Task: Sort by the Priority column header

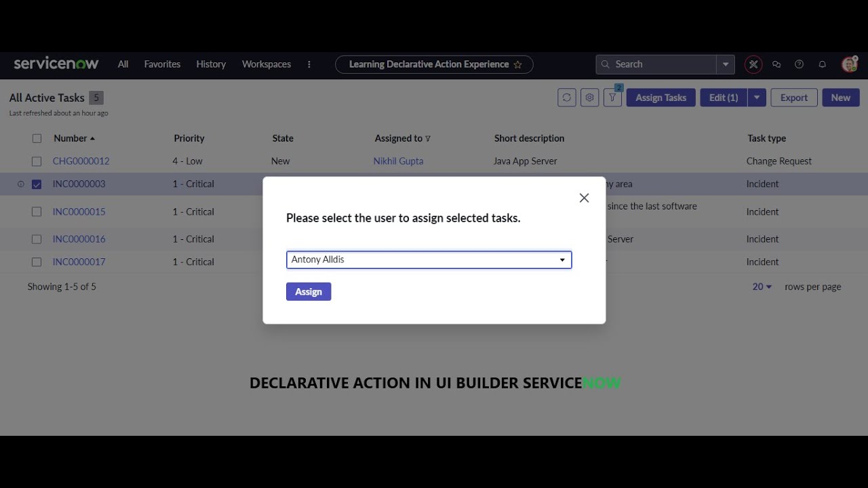Action: click(x=189, y=138)
